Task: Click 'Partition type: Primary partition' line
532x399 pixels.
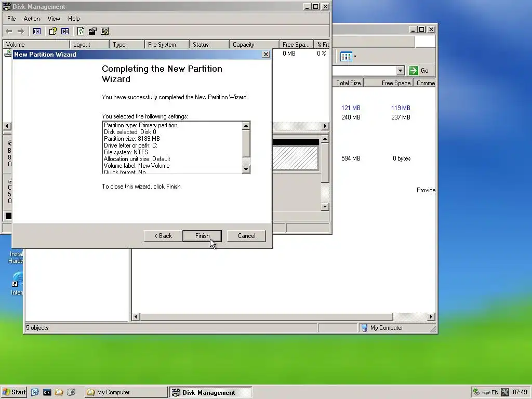Action: [140, 125]
